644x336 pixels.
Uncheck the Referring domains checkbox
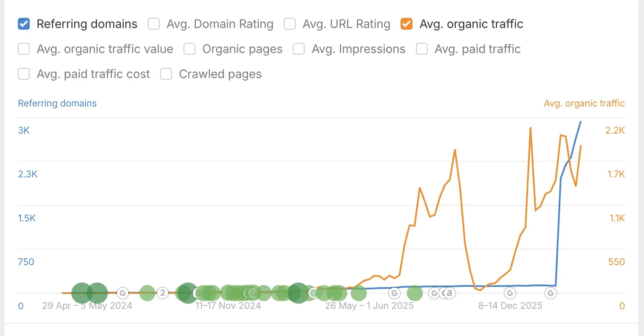[24, 24]
